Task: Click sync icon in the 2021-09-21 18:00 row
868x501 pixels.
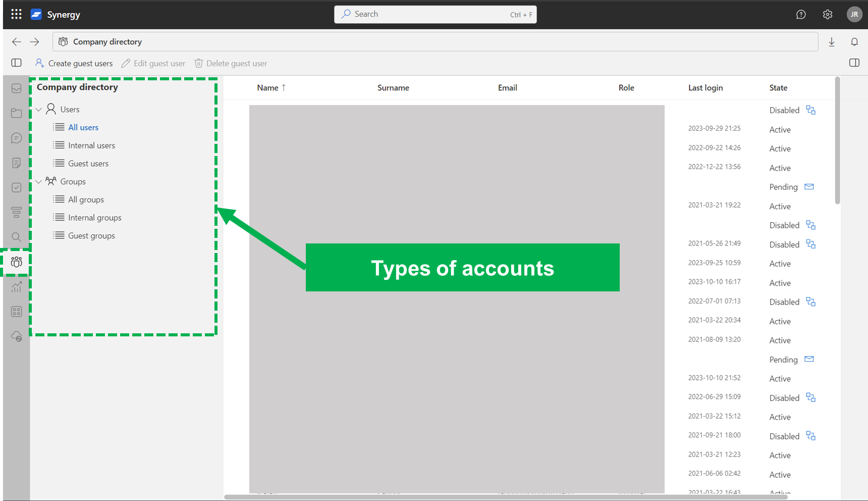Action: tap(810, 436)
